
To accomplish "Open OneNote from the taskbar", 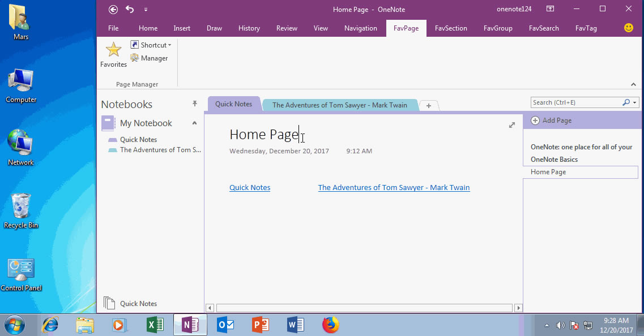I will (190, 325).
